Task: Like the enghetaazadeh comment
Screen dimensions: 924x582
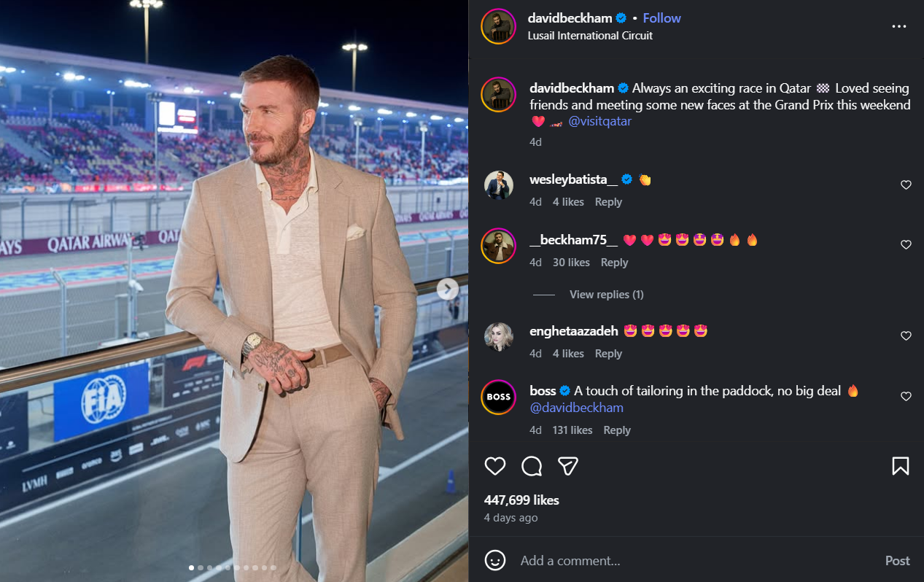Action: pyautogui.click(x=906, y=336)
